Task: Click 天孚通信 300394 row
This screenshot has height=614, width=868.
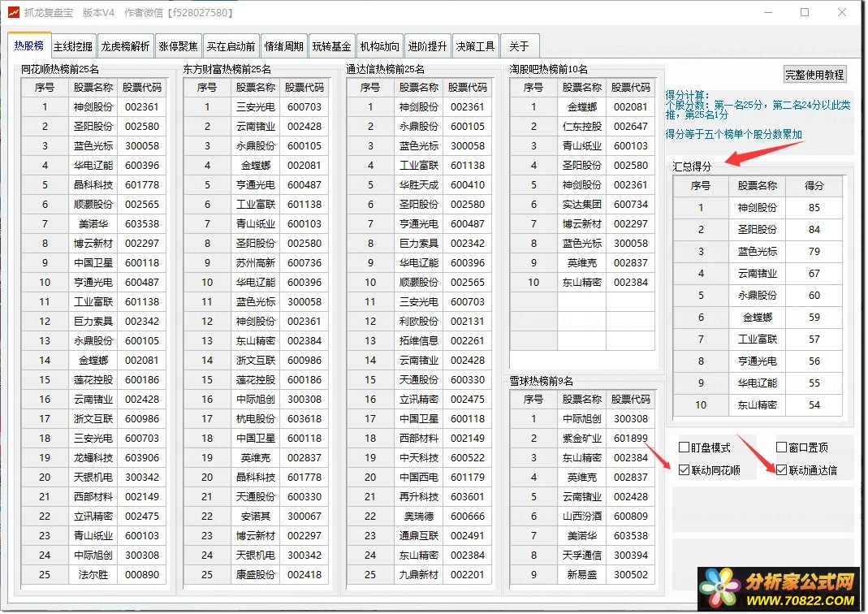Action: click(582, 556)
